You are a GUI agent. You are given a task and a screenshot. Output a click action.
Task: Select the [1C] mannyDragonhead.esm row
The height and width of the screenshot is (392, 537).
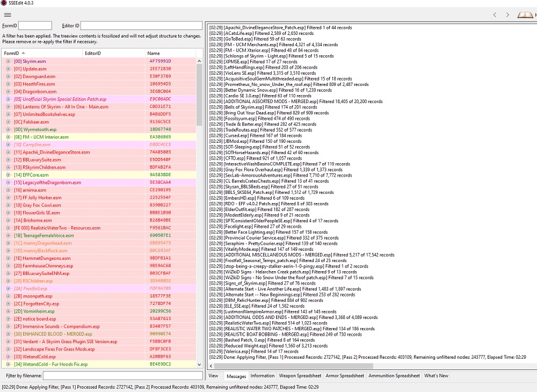pos(99,243)
